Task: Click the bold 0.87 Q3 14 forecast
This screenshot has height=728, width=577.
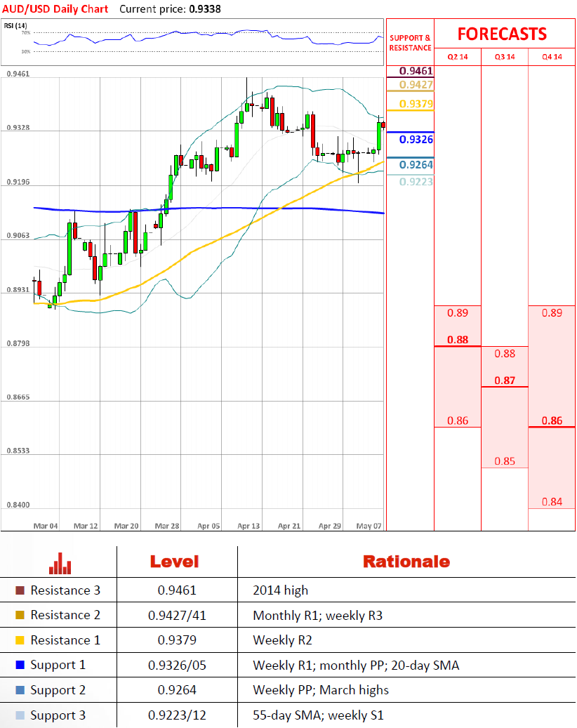Action: coord(505,380)
